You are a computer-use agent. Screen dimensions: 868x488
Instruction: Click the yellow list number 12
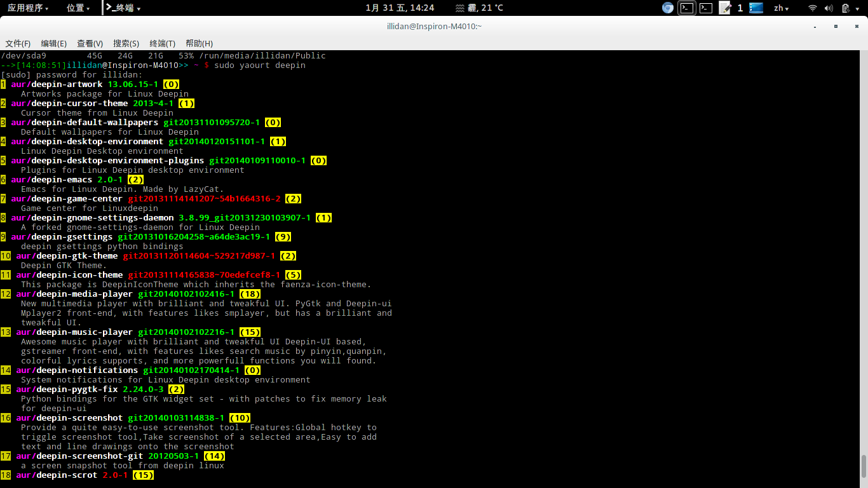pyautogui.click(x=6, y=294)
